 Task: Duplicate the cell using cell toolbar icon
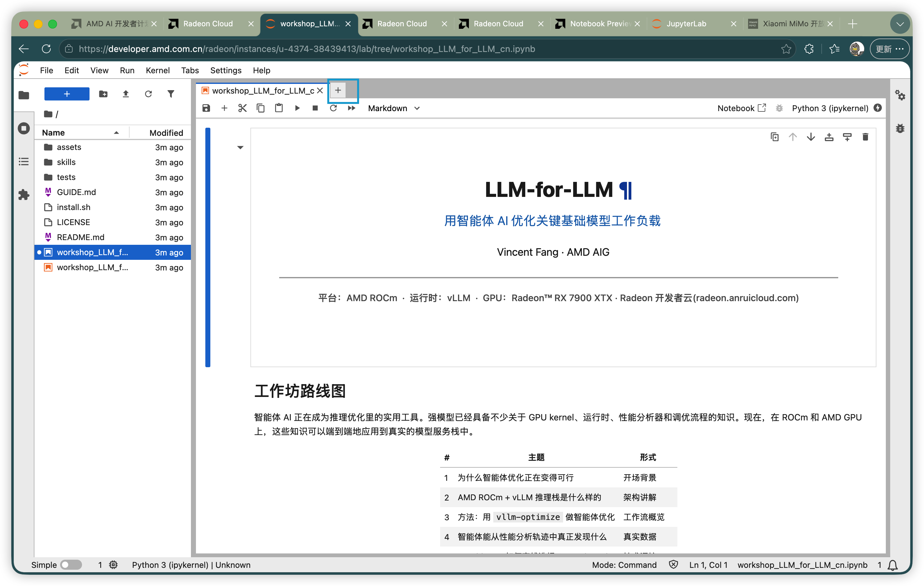coord(775,137)
